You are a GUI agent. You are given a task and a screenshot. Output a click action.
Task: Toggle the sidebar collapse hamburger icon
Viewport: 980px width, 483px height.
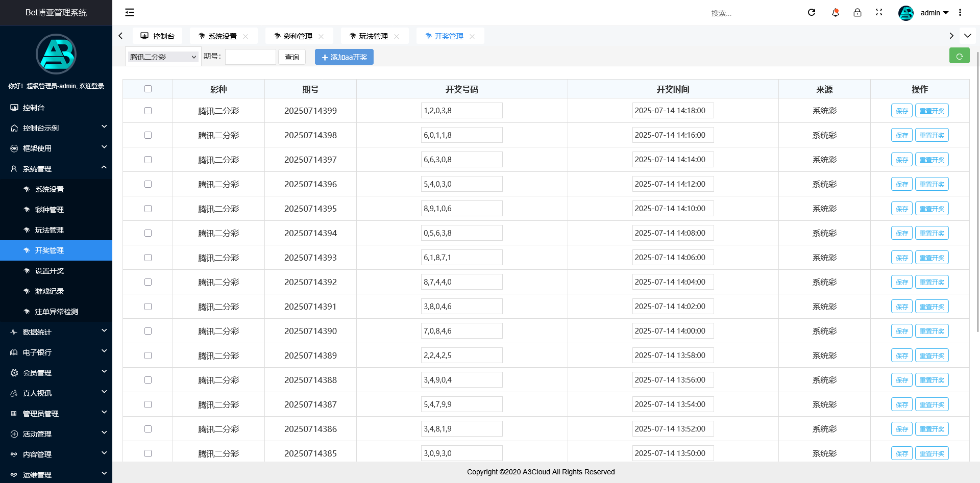coord(130,12)
